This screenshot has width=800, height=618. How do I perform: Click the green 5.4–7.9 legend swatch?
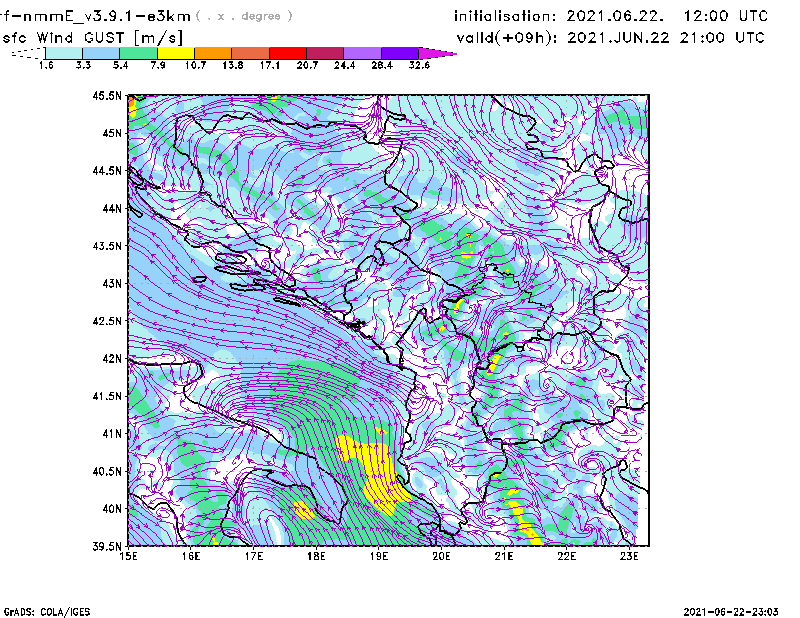click(138, 53)
